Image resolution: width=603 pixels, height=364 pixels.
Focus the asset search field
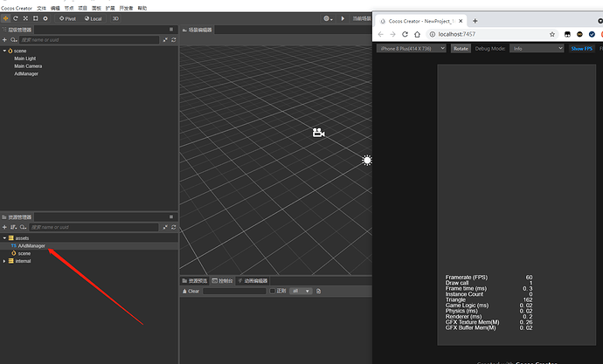click(94, 227)
